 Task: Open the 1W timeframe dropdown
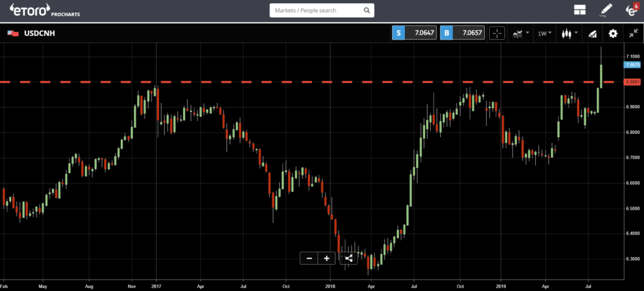point(545,33)
